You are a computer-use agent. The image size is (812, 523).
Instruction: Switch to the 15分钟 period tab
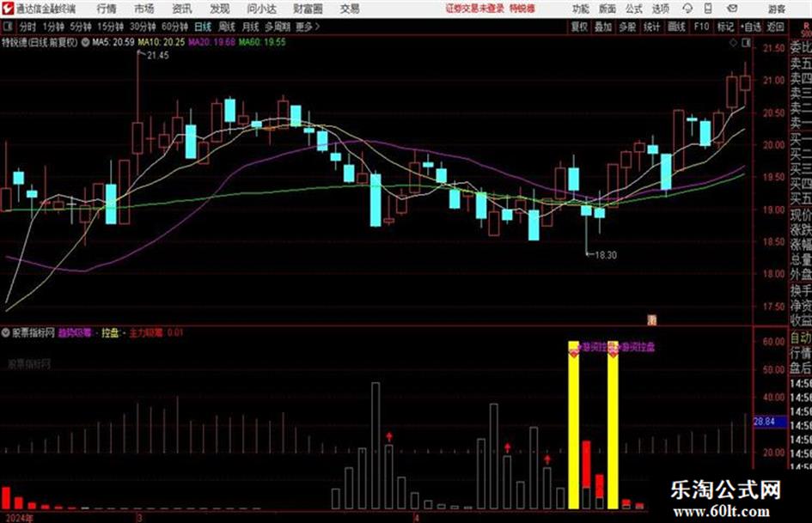110,27
